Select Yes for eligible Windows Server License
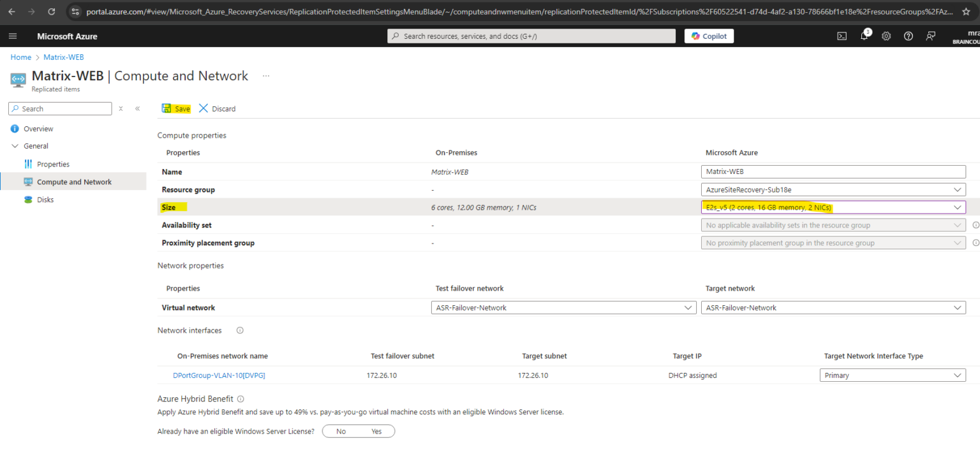The height and width of the screenshot is (466, 980). pos(376,431)
